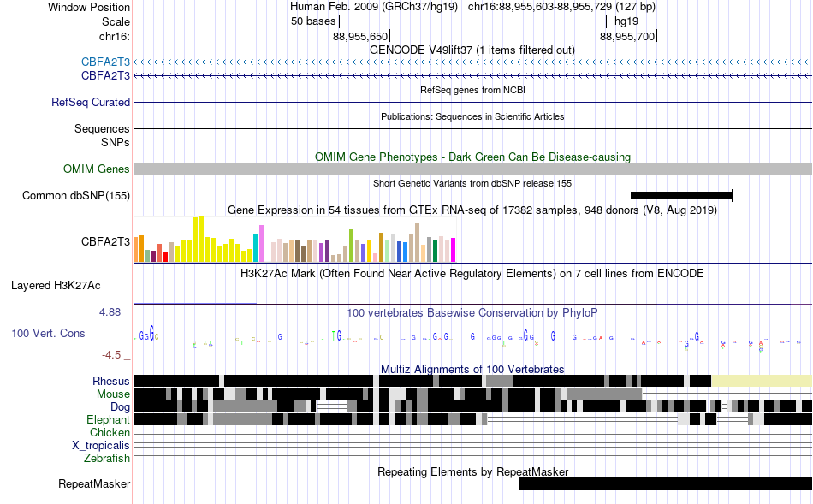
Task: Open Repeating Elements by RepeatMasker title
Action: point(473,471)
